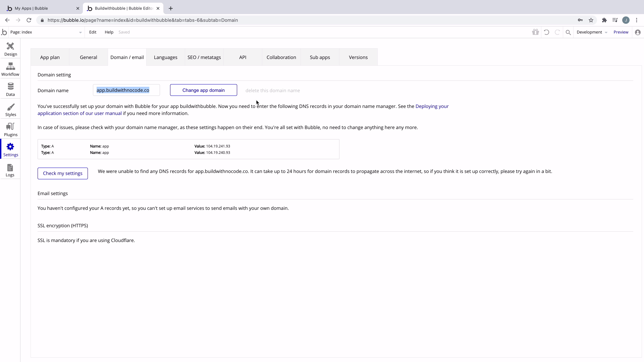Open the editor search tool
The width and height of the screenshot is (644, 362).
(568, 32)
